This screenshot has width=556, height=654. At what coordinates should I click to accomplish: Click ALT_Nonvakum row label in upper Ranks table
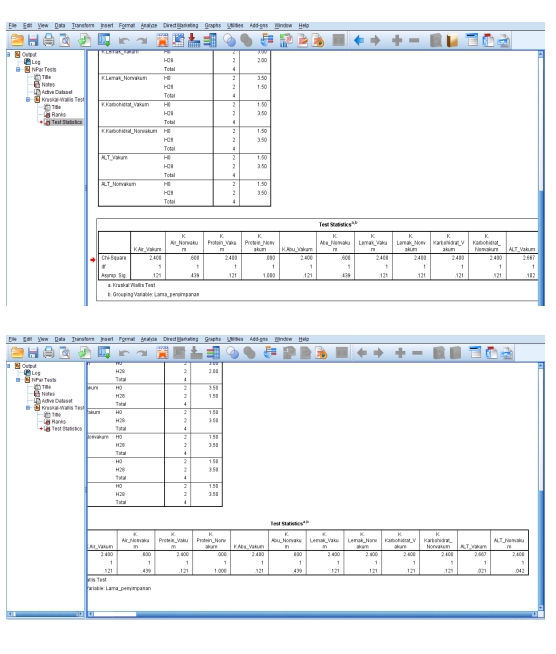tap(118, 184)
